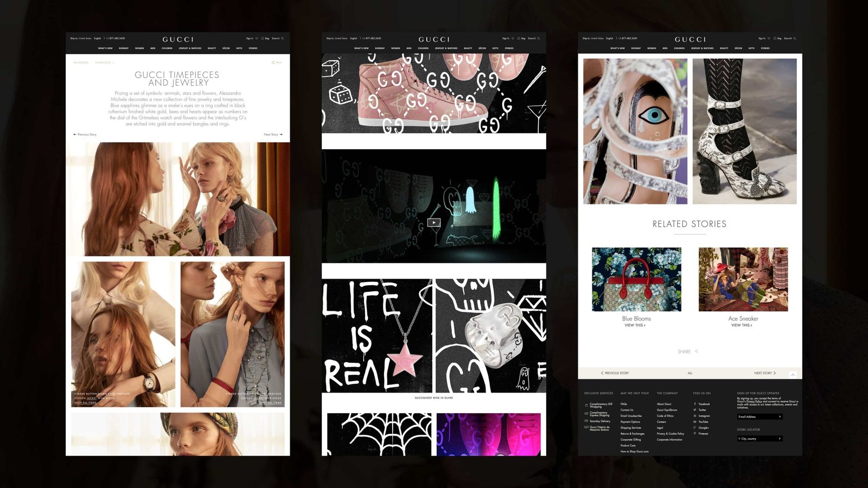Viewport: 868px width, 488px height.
Task: Open Beauty menu on the middle page
Action: (468, 48)
